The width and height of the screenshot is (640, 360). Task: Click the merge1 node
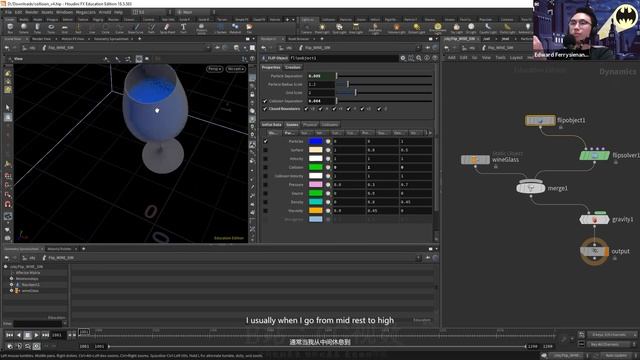[x=531, y=188]
